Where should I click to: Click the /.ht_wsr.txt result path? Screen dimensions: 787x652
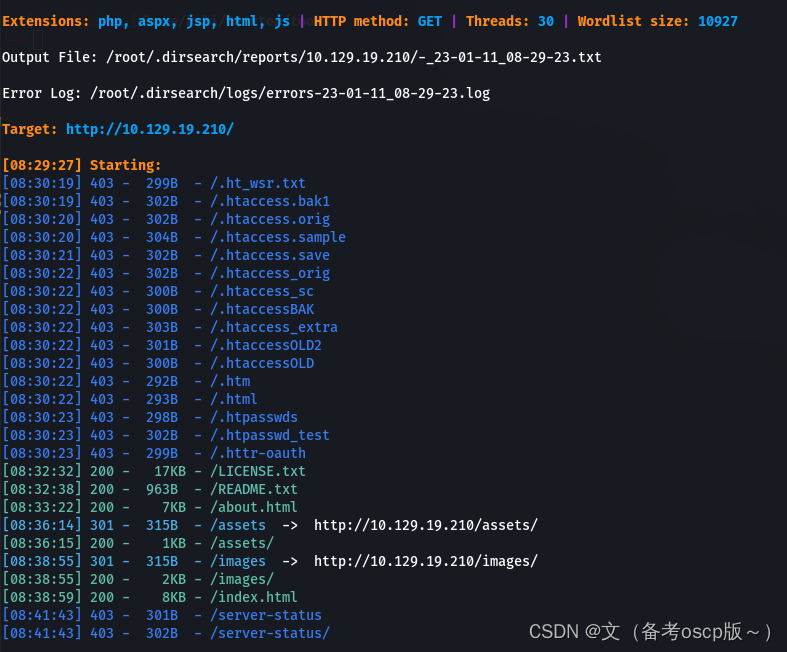pyautogui.click(x=257, y=183)
